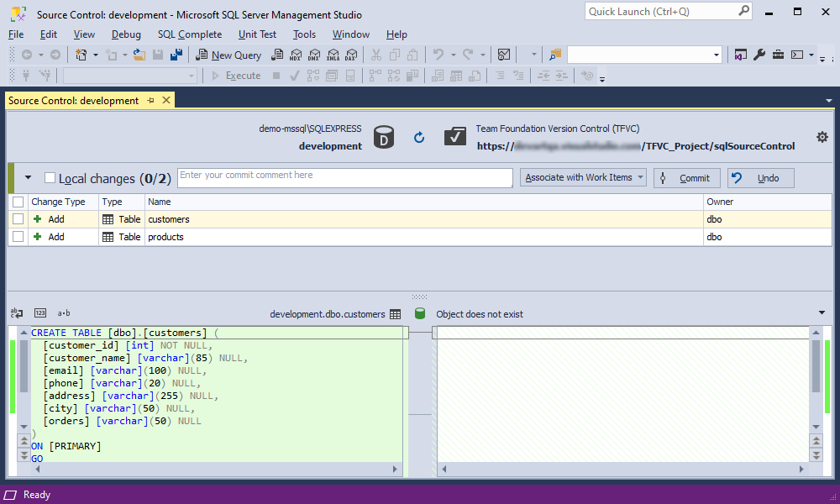Expand the New Project dropdown arrow
Viewport: 840px width, 504px height.
[96, 55]
